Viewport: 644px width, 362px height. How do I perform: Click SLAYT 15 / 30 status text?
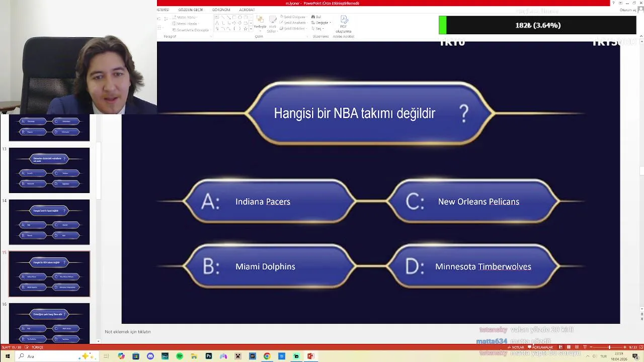11,347
